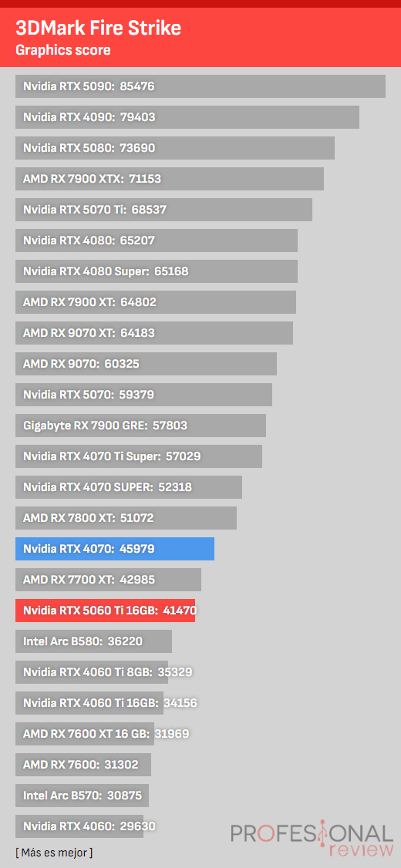Viewport: 401px width, 868px height.
Task: Select the Nvidia RTX 5070 Ti bar
Action: point(164,210)
